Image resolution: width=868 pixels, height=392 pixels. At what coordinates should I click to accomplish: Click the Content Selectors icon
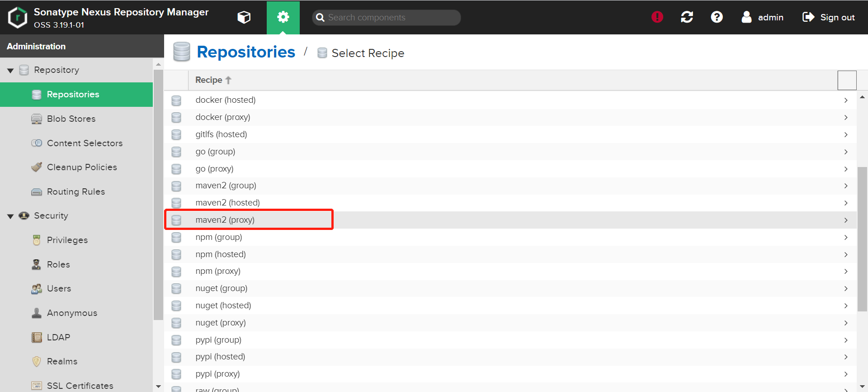[37, 143]
